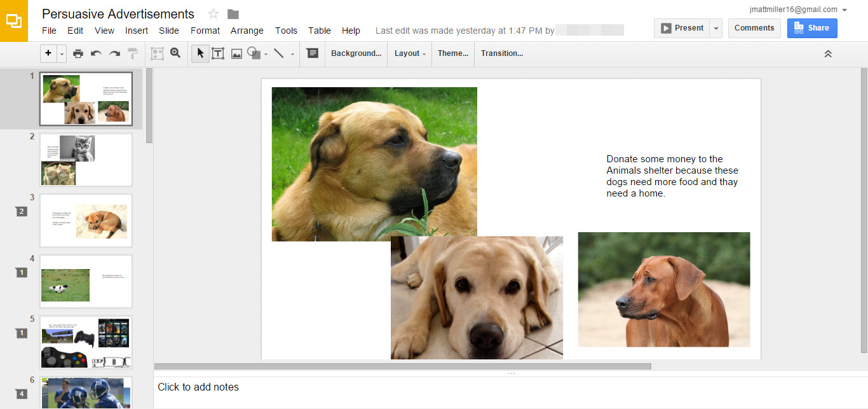Open the Comments panel button
This screenshot has width=868, height=409.
pos(754,28)
